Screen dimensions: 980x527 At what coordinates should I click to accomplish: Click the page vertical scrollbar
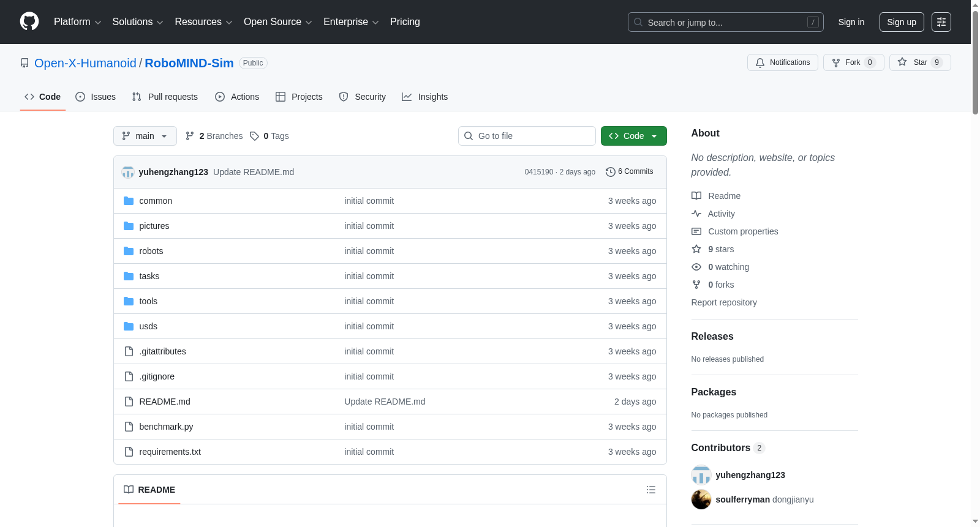coord(975,61)
